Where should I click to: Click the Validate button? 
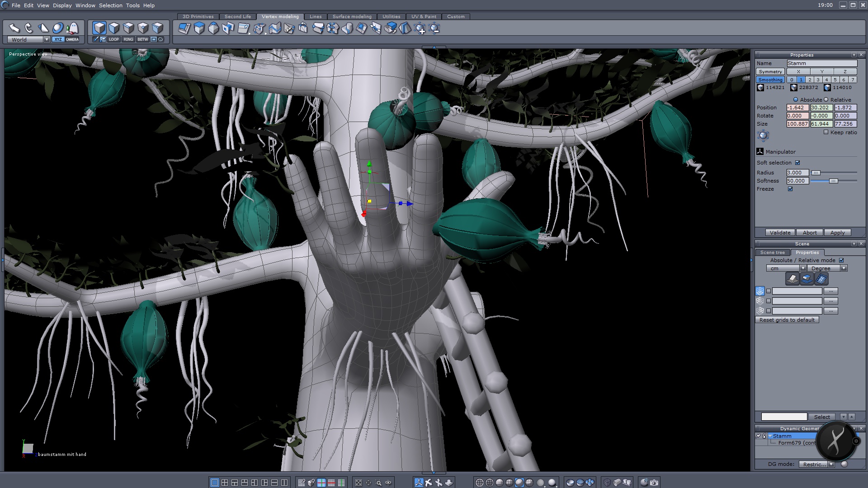coord(780,233)
